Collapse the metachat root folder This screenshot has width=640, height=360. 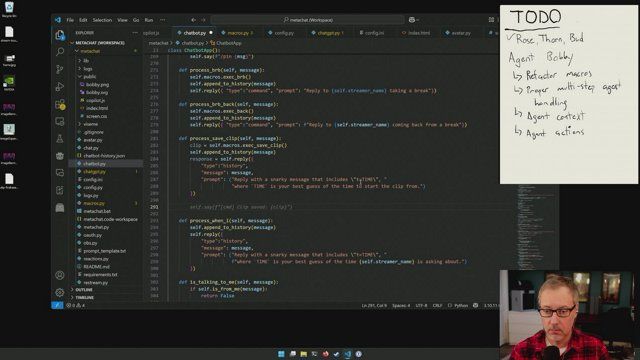pyautogui.click(x=90, y=51)
